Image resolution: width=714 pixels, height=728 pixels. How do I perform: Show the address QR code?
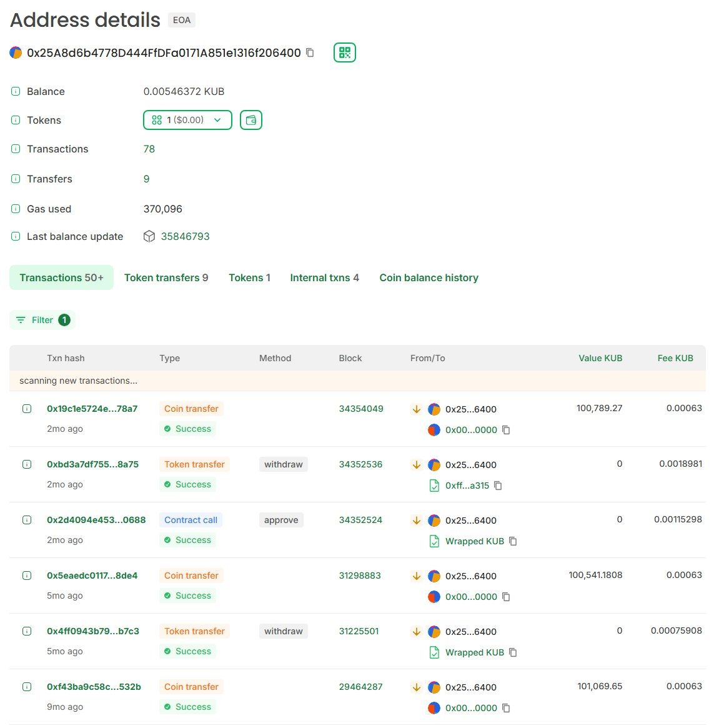(344, 52)
